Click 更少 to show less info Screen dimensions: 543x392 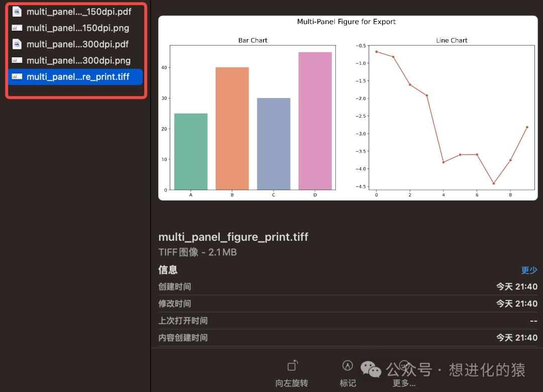[x=529, y=270]
